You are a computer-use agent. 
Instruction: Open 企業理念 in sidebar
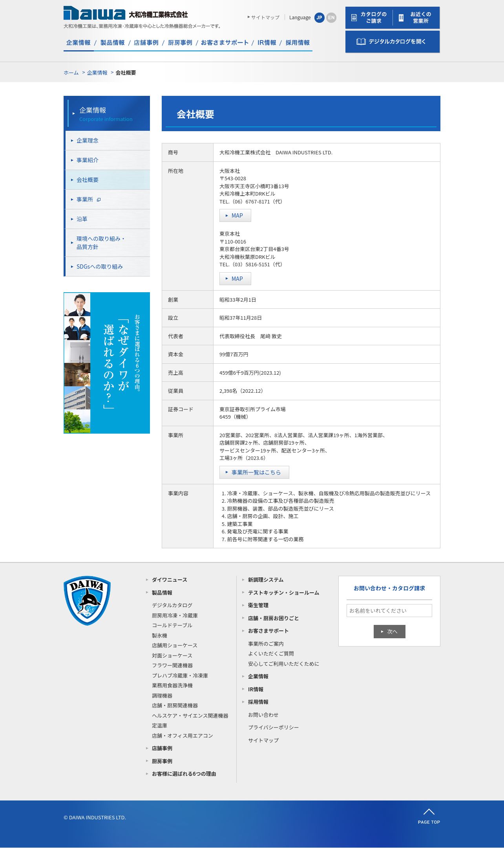pyautogui.click(x=108, y=141)
